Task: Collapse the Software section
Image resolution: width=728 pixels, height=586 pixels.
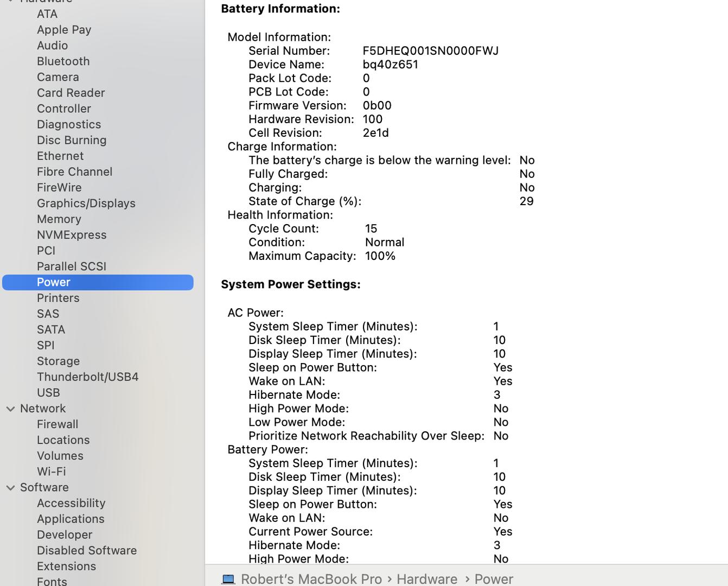Action: coord(10,488)
